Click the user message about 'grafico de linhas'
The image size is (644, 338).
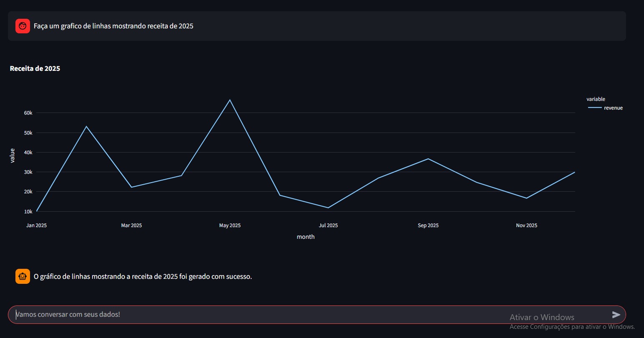coord(113,26)
